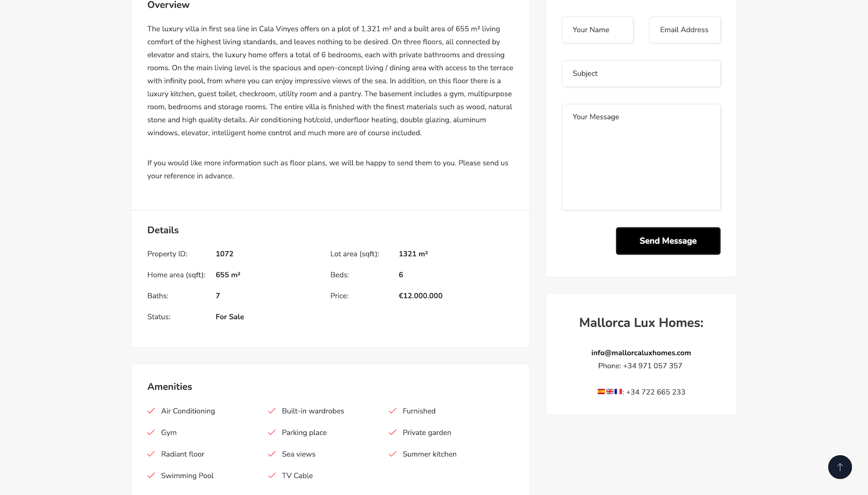The width and height of the screenshot is (868, 495).
Task: Click the Your Message text area
Action: pos(641,157)
